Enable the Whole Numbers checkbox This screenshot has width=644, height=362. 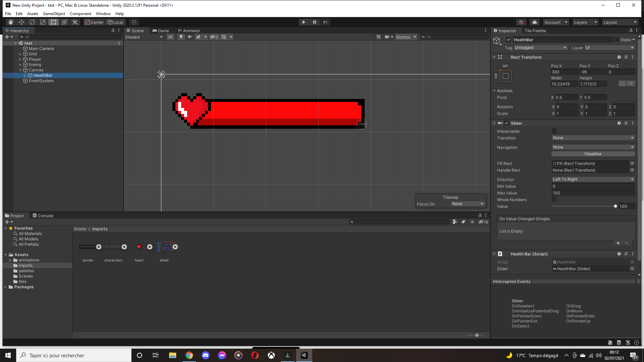point(554,199)
